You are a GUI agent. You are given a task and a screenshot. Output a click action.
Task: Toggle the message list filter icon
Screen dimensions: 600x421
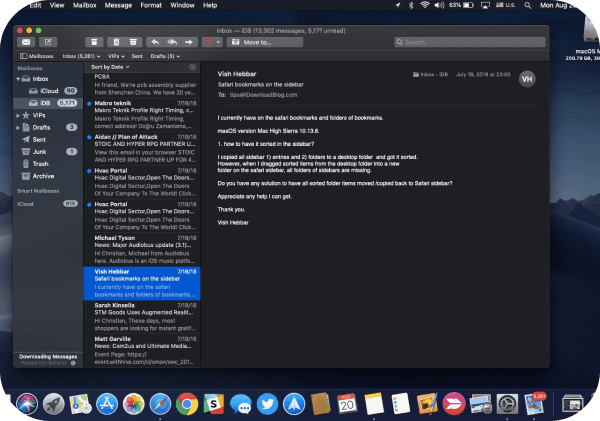pyautogui.click(x=192, y=67)
